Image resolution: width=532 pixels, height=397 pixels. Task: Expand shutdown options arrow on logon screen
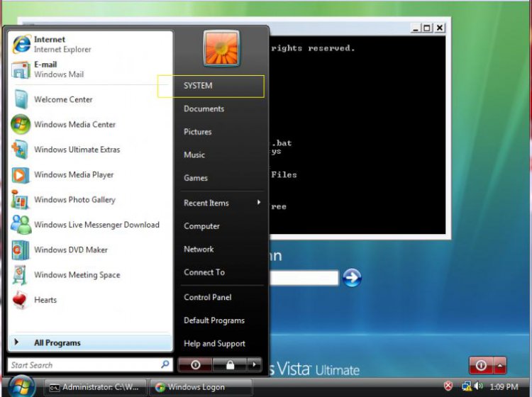pos(500,366)
